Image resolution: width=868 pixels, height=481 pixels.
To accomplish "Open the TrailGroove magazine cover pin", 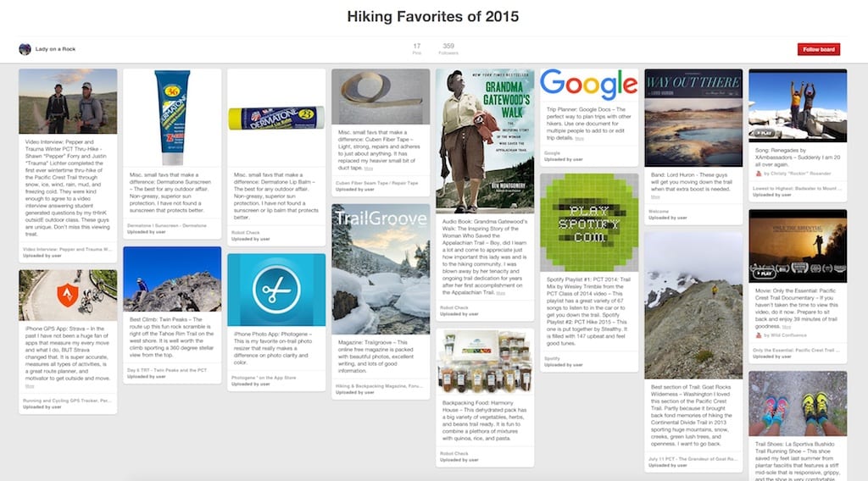I will point(381,269).
